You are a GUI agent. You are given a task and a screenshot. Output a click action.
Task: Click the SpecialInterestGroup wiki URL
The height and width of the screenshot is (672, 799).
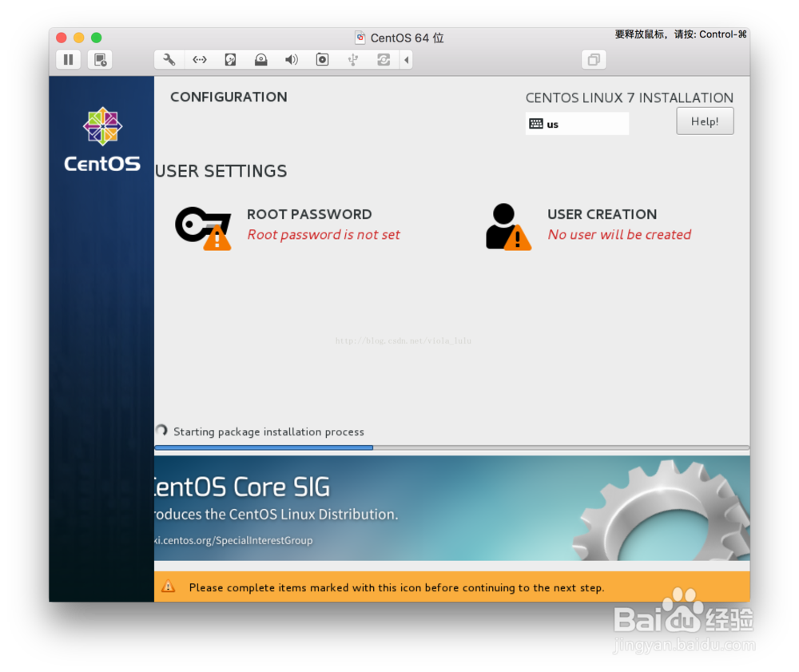click(233, 540)
